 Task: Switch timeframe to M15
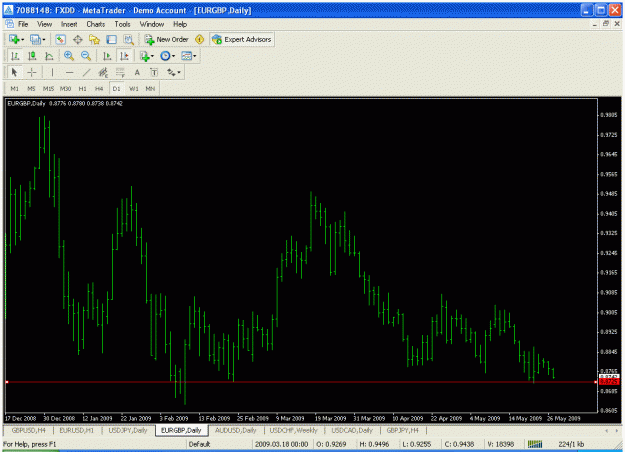coord(49,89)
